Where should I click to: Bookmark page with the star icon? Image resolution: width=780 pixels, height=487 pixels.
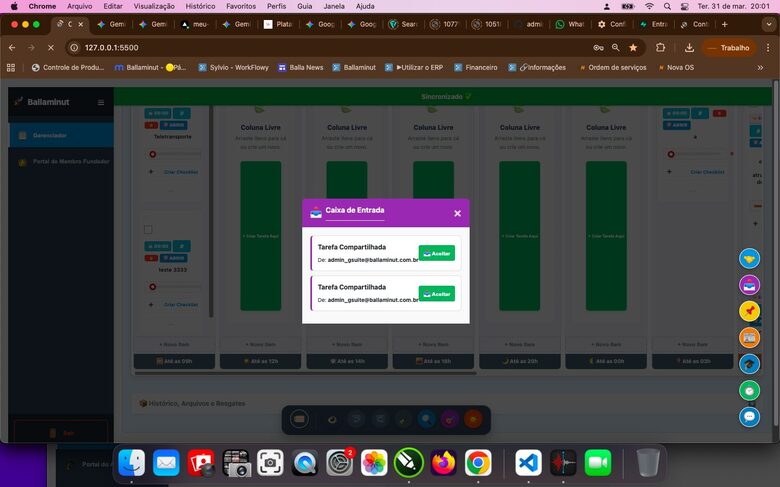633,47
